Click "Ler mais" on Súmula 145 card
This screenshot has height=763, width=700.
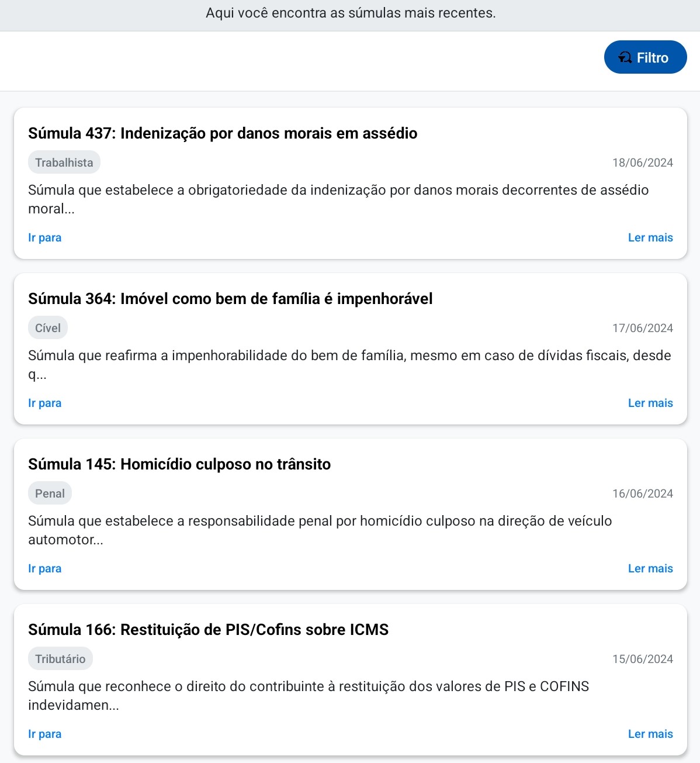[650, 569]
